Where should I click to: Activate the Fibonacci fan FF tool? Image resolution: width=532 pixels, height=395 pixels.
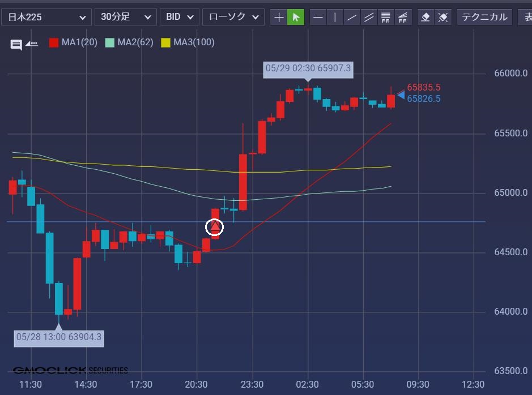[x=403, y=17]
